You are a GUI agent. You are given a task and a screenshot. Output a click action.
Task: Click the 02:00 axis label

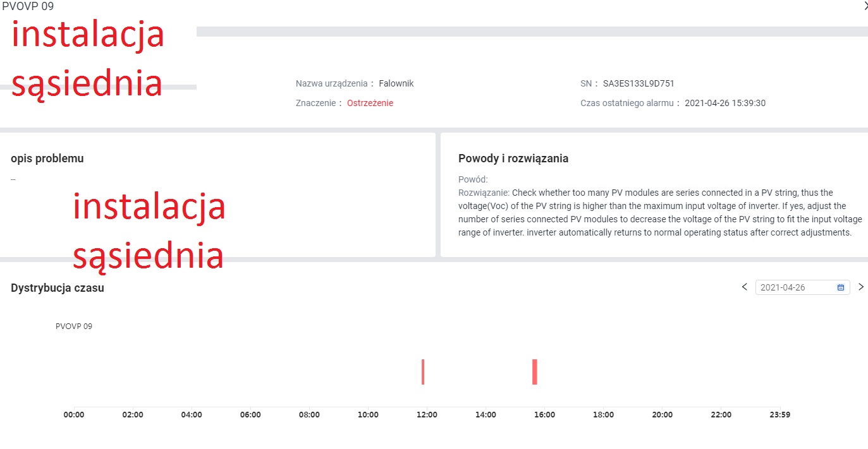[133, 415]
